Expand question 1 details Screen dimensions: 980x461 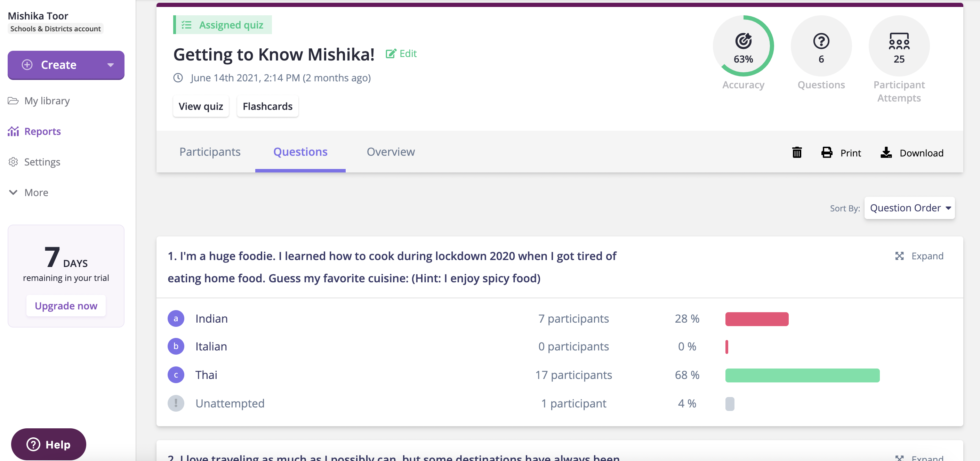919,256
